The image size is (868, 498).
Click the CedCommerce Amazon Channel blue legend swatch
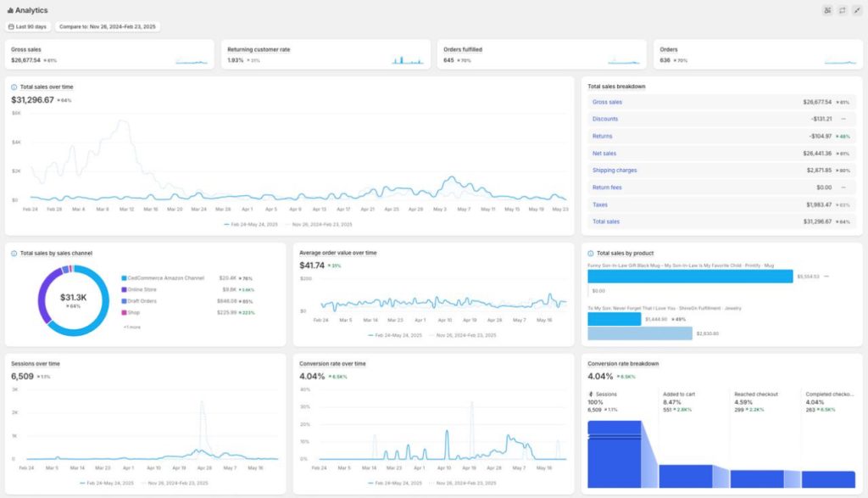tap(124, 277)
